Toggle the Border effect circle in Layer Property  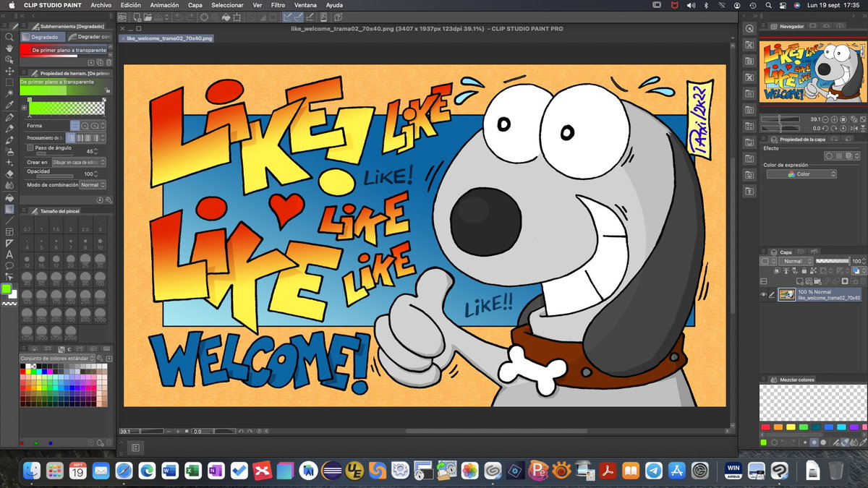tap(829, 155)
